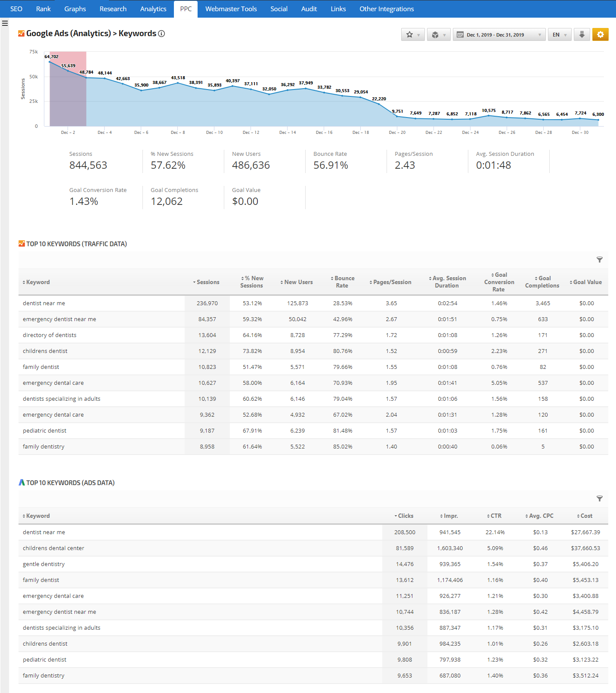Image resolution: width=616 pixels, height=693 pixels.
Task: Sort ads table by Avg. CPC
Action: click(x=540, y=516)
